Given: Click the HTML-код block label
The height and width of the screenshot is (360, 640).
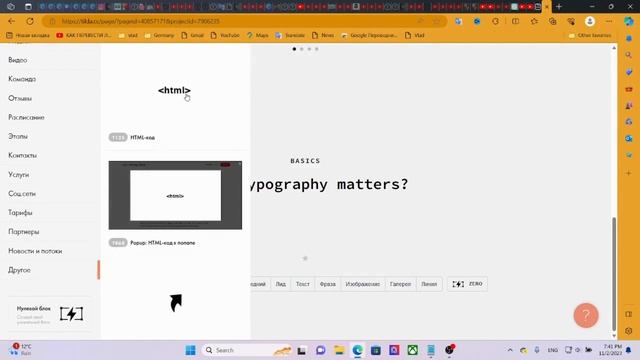Looking at the screenshot, I should tap(142, 138).
